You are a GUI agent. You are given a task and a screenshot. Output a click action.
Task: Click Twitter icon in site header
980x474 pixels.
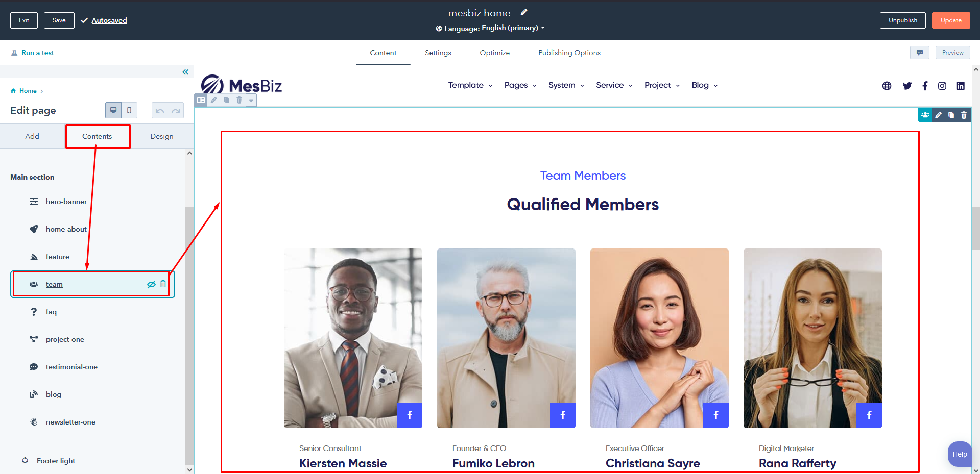(x=907, y=86)
